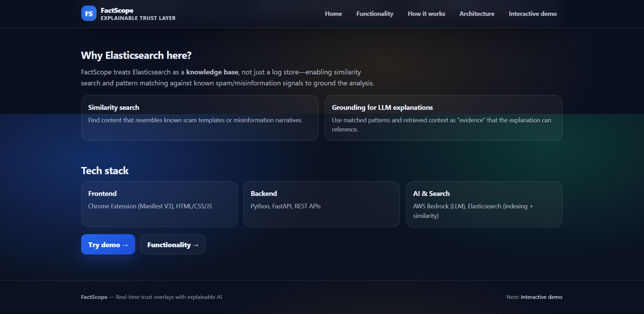Click the FS logo icon
644x314 pixels.
89,13
